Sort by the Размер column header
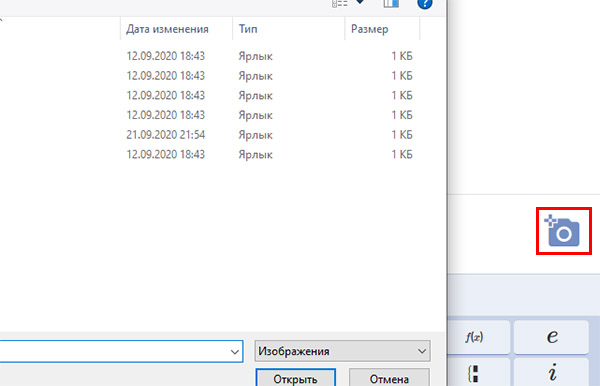This screenshot has height=386, width=600. pyautogui.click(x=382, y=29)
